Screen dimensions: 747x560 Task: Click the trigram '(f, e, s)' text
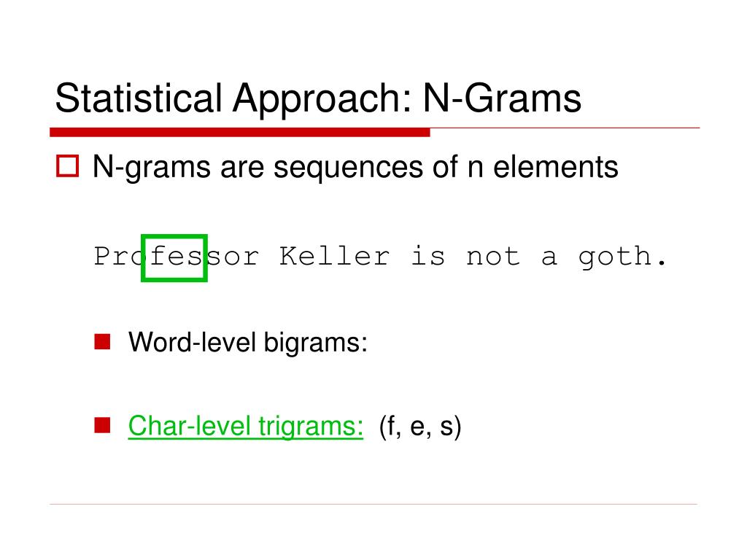pos(420,427)
